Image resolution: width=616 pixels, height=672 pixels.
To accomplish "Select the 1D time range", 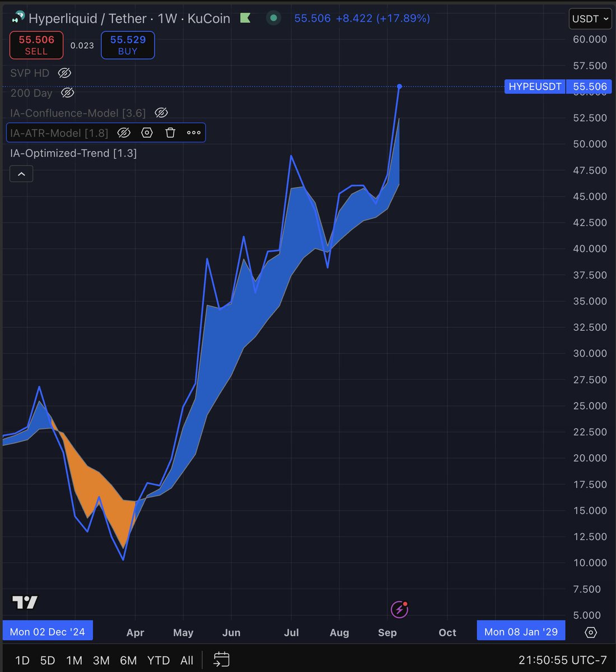I will point(22,660).
